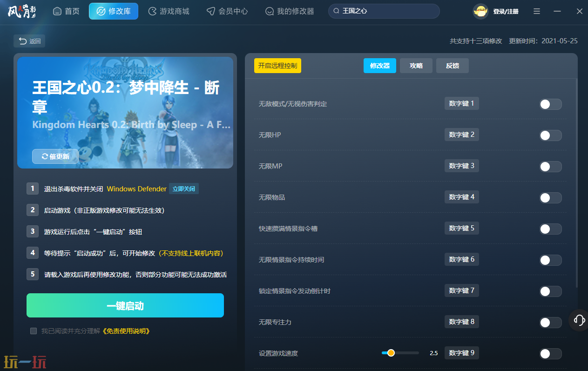Click the customer service headset icon

point(580,320)
